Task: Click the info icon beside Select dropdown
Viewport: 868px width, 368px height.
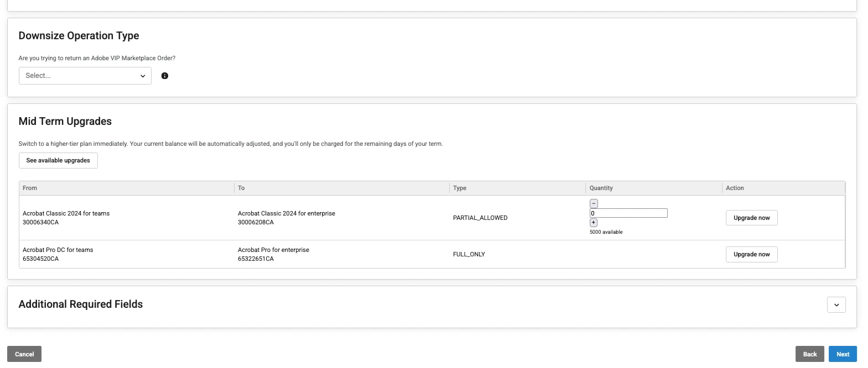Action: pos(165,76)
